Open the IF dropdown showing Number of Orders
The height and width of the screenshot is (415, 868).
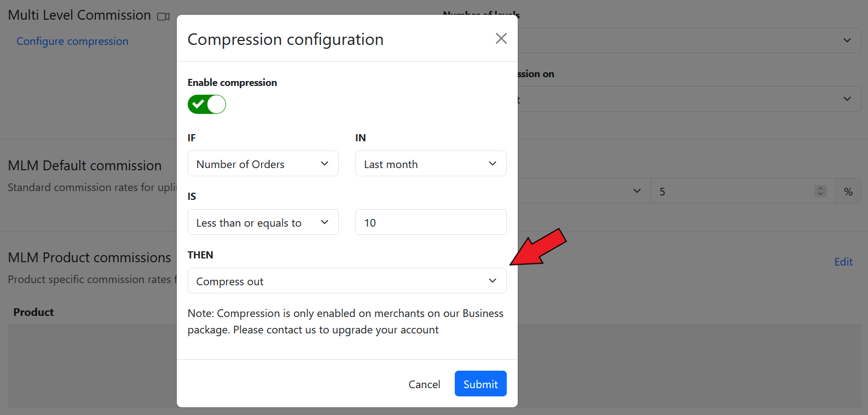point(263,164)
